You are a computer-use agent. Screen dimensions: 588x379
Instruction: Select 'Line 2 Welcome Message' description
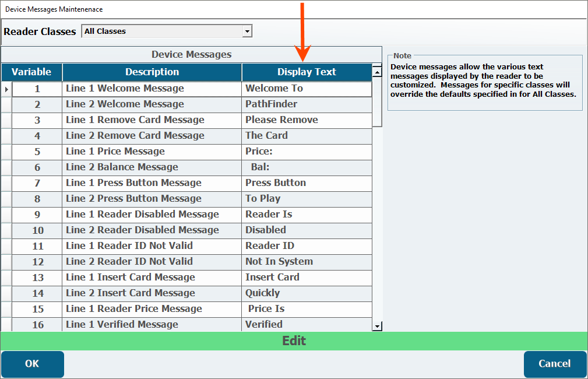pos(125,104)
